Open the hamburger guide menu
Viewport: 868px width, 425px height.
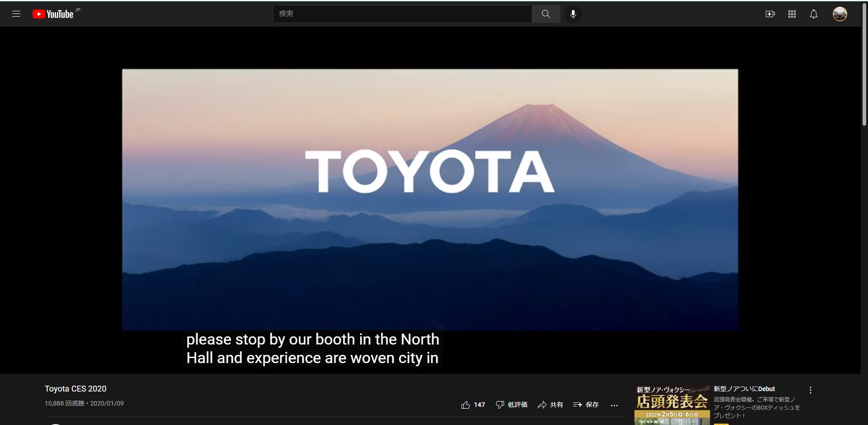point(16,14)
